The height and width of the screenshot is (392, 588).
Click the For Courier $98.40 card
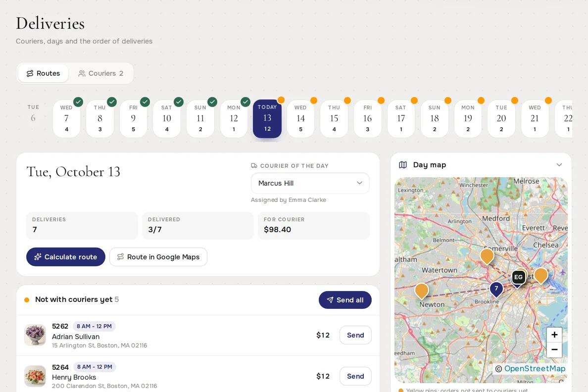click(x=314, y=225)
